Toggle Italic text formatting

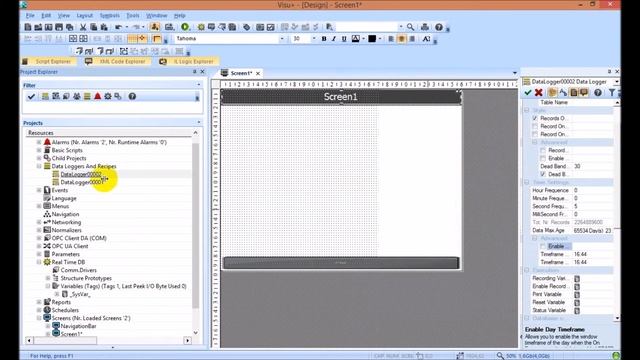(x=334, y=39)
